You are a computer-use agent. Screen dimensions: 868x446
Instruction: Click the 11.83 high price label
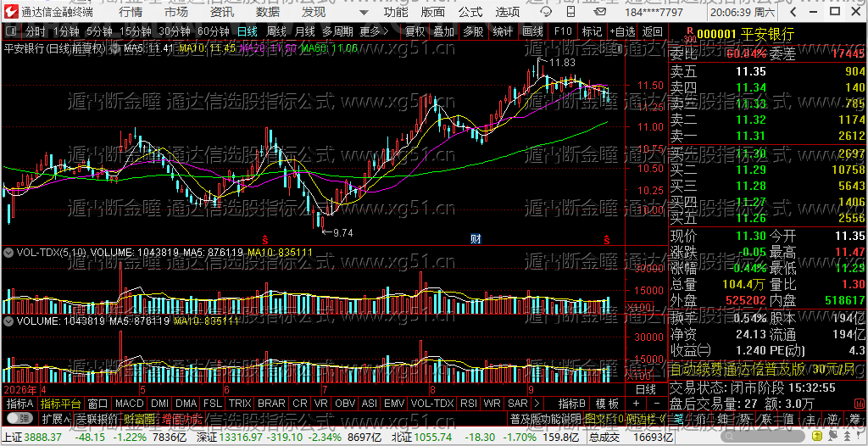(563, 63)
